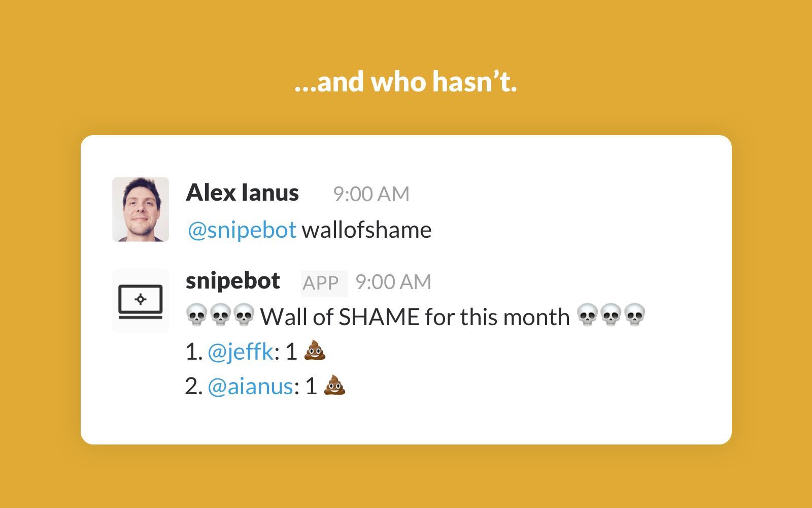Open the @aianus mention
The width and height of the screenshot is (812, 508).
[x=250, y=387]
